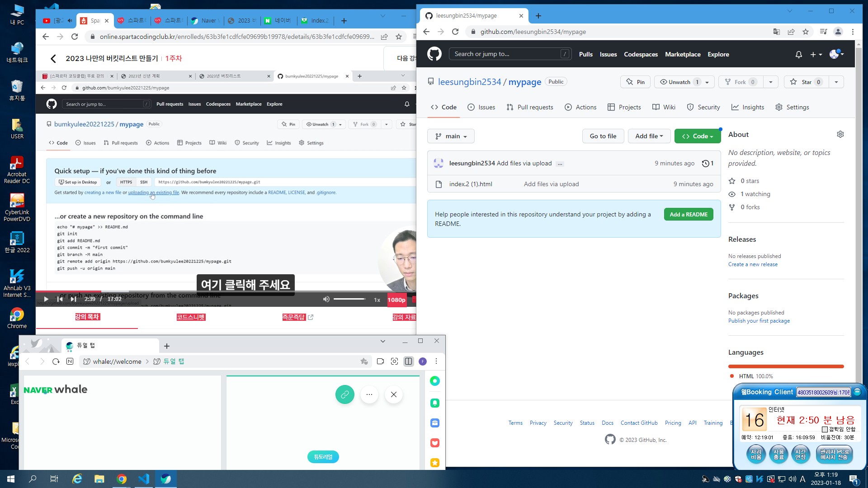This screenshot has height=488, width=868.
Task: Change video quality 1080p setting
Action: 396,300
